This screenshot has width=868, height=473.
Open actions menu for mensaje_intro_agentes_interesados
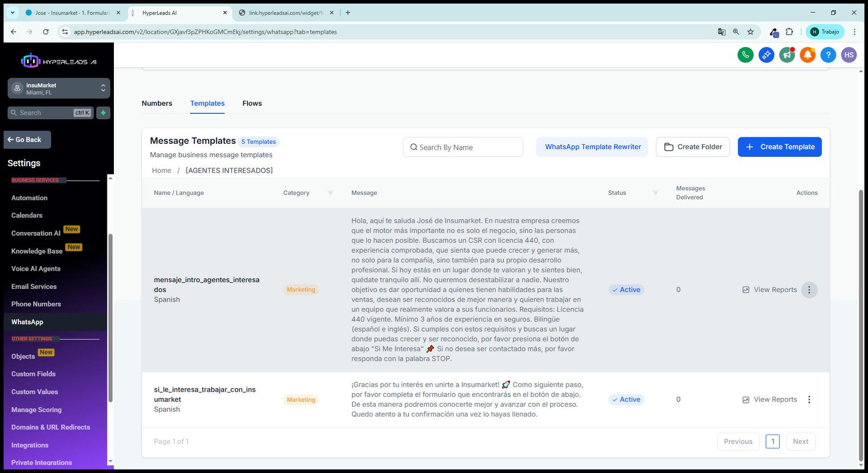click(809, 290)
